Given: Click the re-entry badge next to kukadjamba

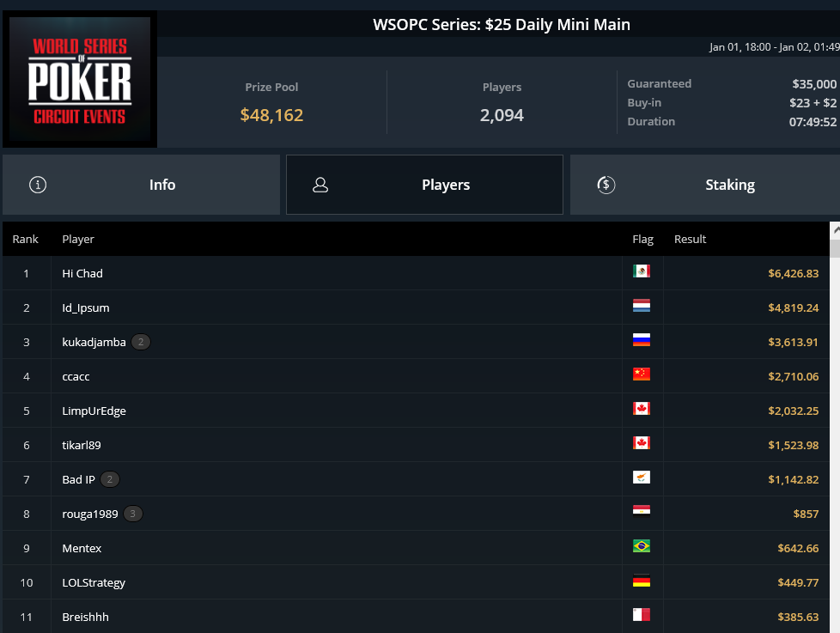Looking at the screenshot, I should pos(141,342).
